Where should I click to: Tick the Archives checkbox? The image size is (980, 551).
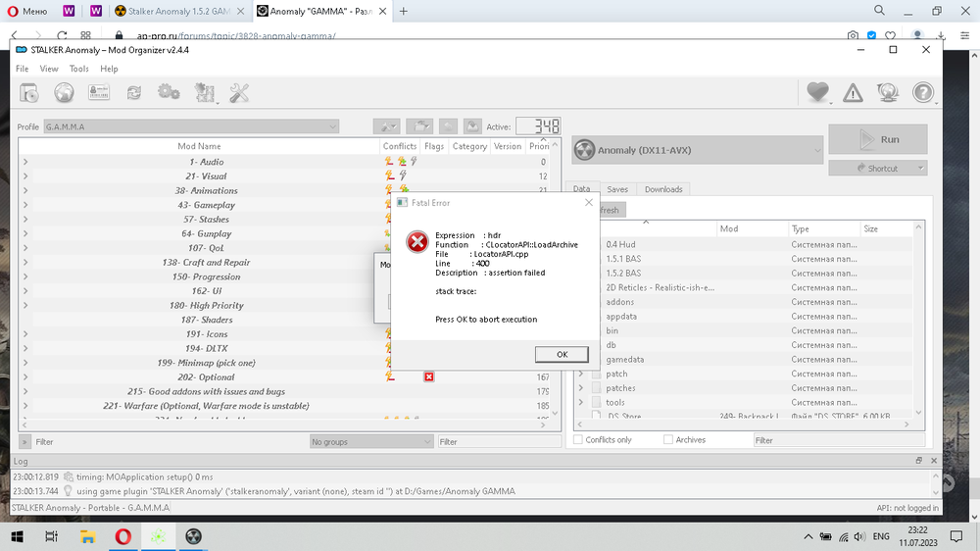point(668,440)
